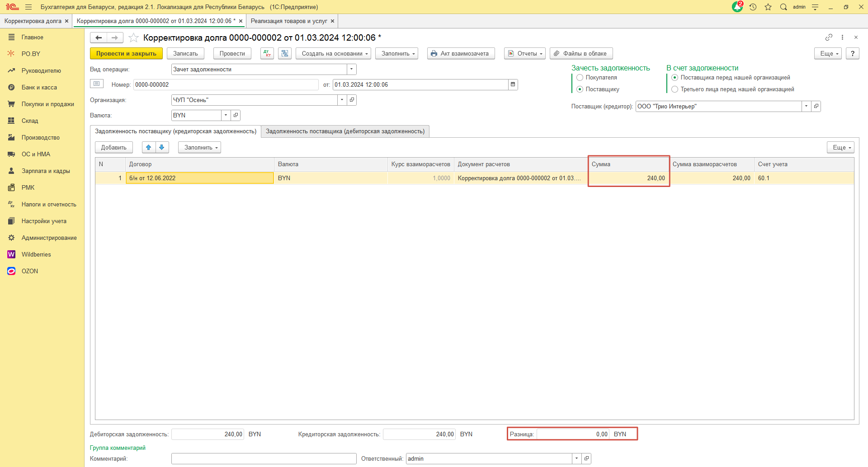Image resolution: width=868 pixels, height=467 pixels.
Task: Open the document structure icon
Action: pyautogui.click(x=285, y=53)
